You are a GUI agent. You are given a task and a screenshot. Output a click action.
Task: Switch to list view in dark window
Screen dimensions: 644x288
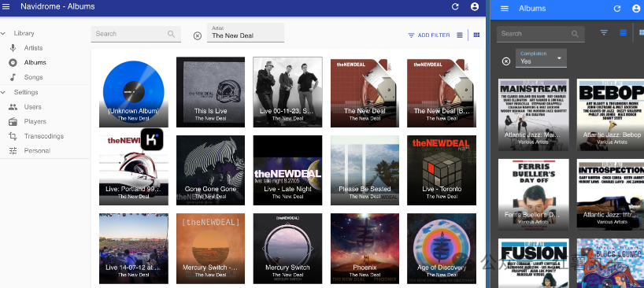[623, 33]
